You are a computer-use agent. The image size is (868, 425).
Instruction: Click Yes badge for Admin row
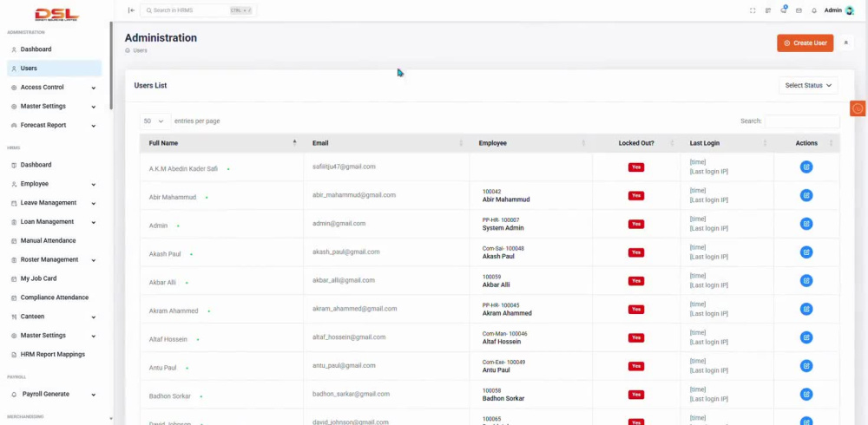click(x=636, y=224)
